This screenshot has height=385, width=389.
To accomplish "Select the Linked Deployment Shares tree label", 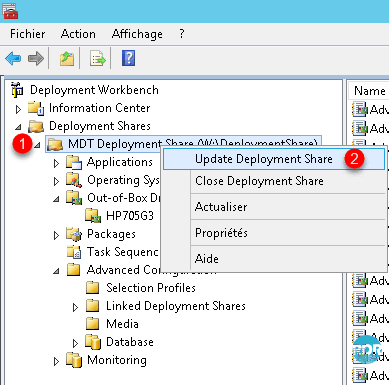I will coord(176,306).
